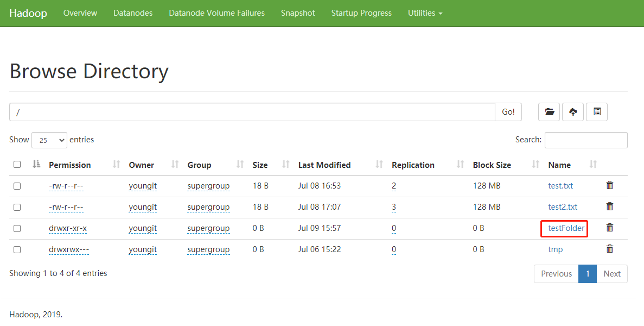Switch to the Datanodes page
The width and height of the screenshot is (644, 326).
pos(133,12)
